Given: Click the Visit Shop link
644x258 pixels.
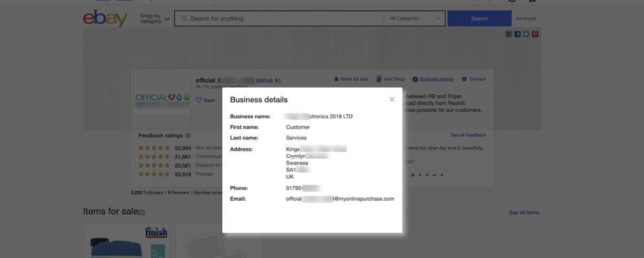Looking at the screenshot, I should pos(391,79).
